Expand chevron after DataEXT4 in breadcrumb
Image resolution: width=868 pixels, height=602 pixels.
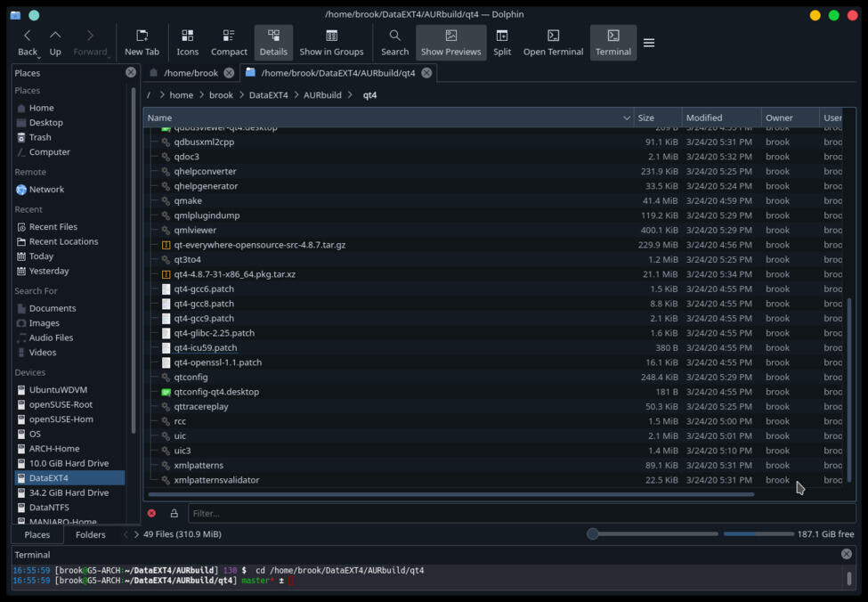click(296, 95)
